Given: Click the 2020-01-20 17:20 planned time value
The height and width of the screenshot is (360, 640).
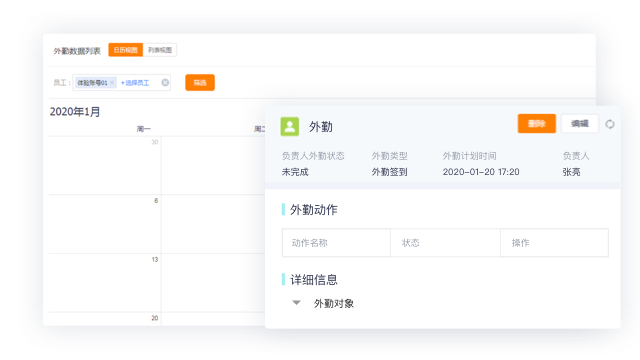Looking at the screenshot, I should pyautogui.click(x=481, y=172).
